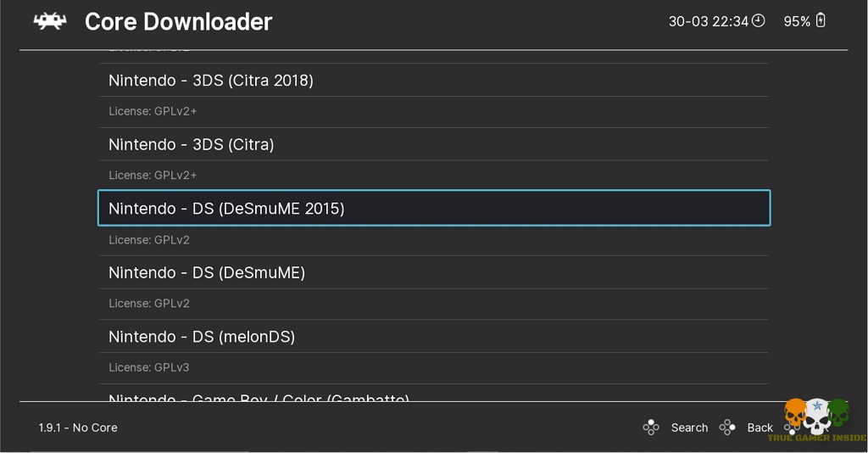Click the 30-03 22:34 date and time
Viewport: 868px width, 453px height.
pos(708,22)
